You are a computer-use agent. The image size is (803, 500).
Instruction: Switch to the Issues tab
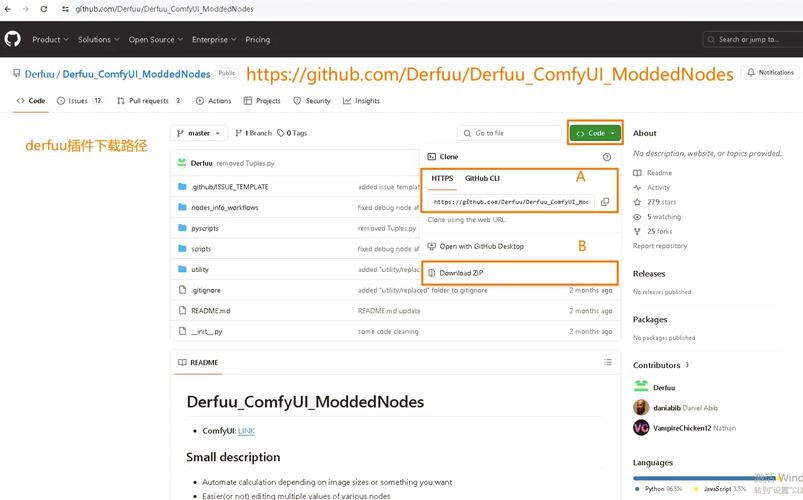(79, 101)
